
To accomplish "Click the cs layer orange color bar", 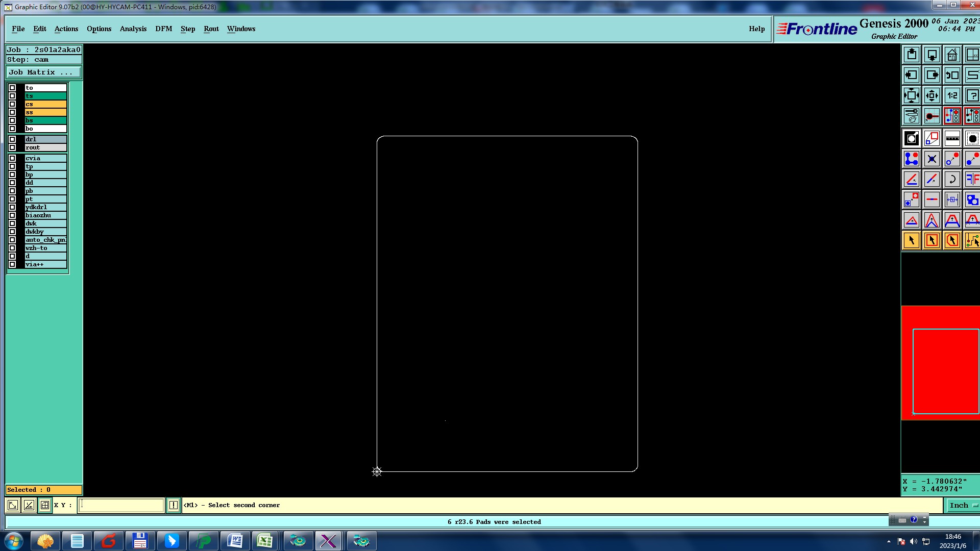I will click(45, 104).
